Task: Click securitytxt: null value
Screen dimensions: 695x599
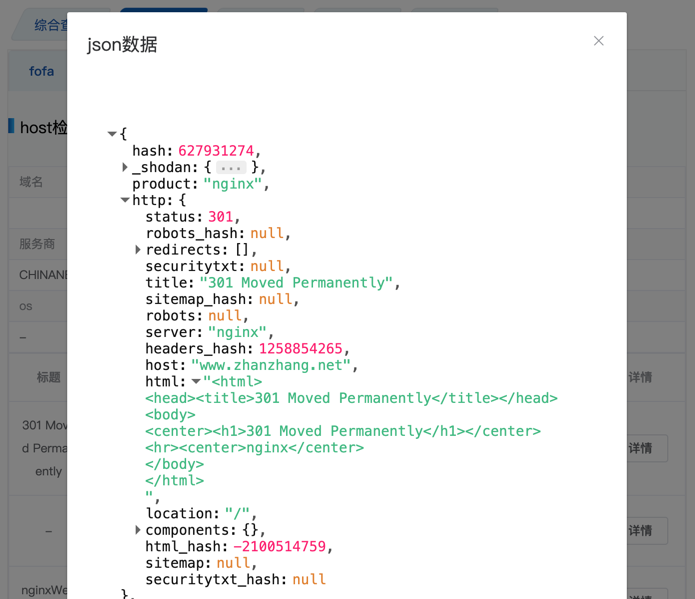Action: tap(267, 266)
